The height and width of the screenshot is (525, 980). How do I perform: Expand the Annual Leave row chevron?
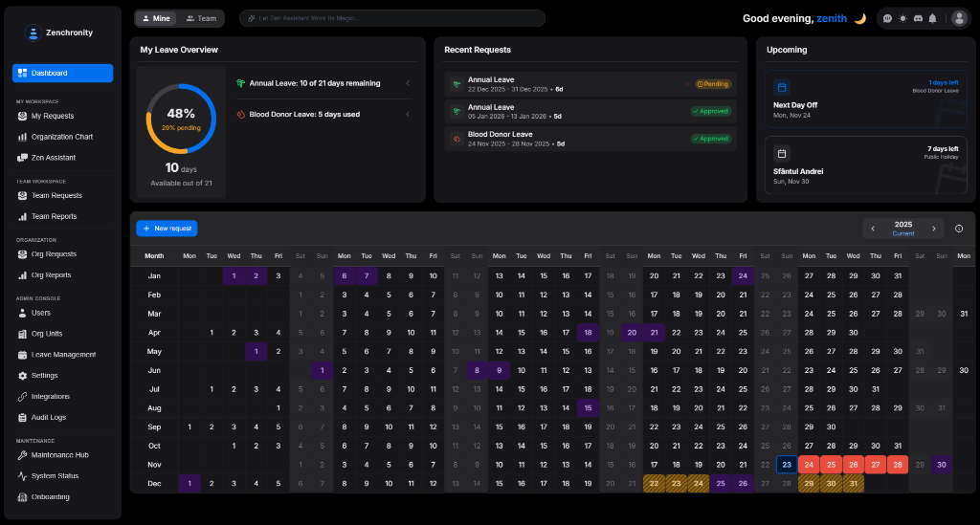point(408,83)
